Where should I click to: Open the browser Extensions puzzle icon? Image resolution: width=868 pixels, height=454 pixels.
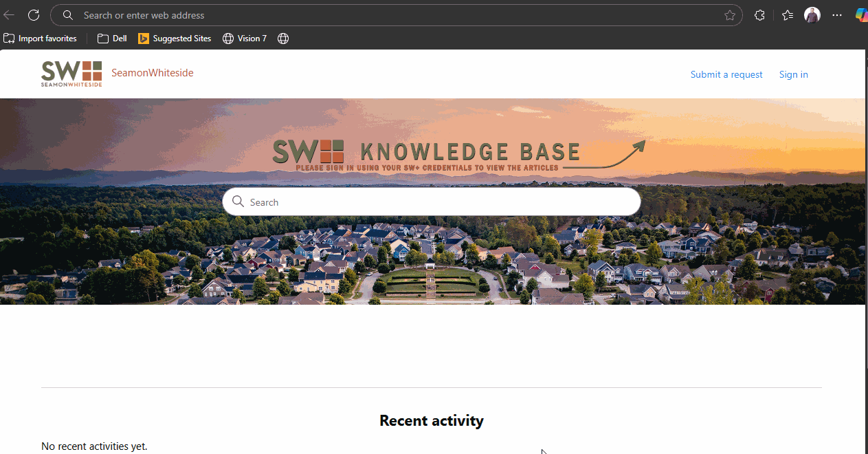point(759,15)
